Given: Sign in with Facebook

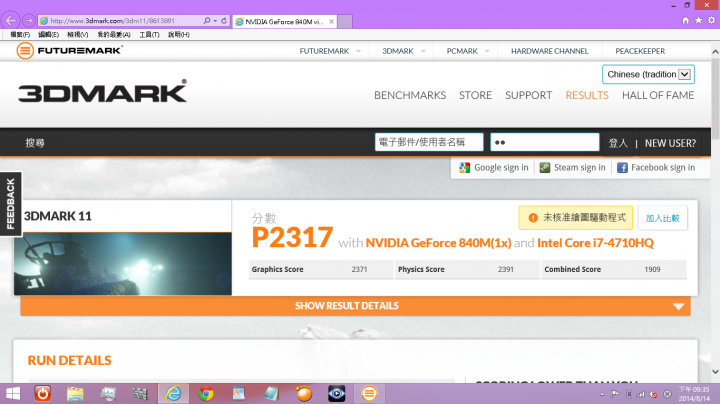Looking at the screenshot, I should click(x=656, y=168).
